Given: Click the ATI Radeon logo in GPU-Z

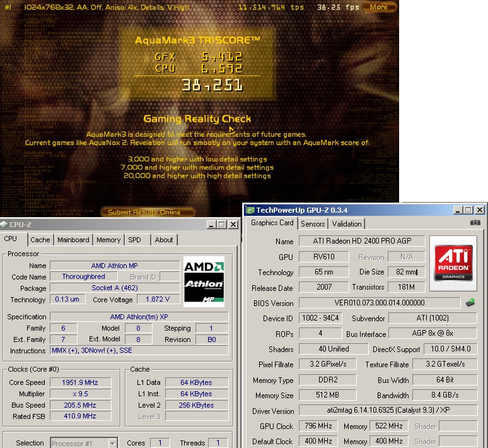Looking at the screenshot, I should click(453, 263).
